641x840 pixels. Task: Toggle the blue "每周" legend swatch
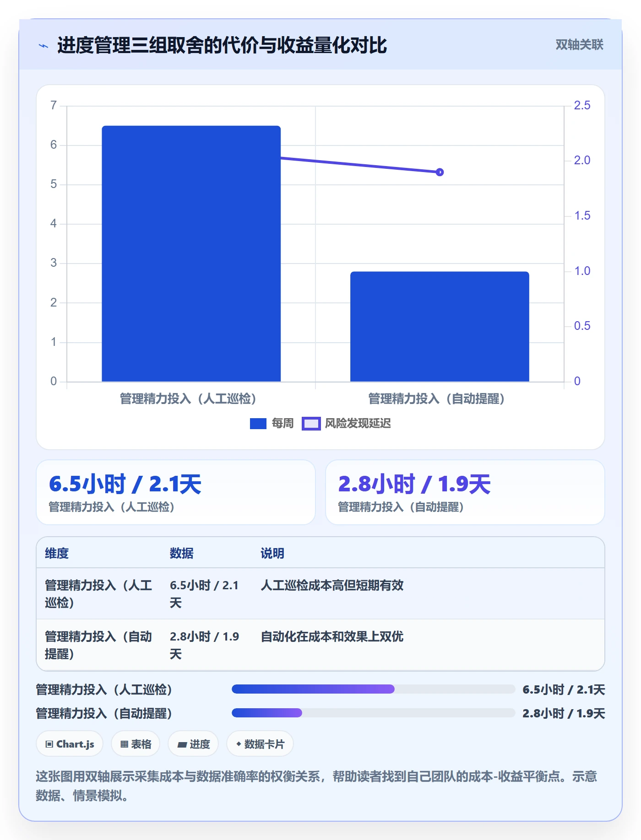pos(258,424)
